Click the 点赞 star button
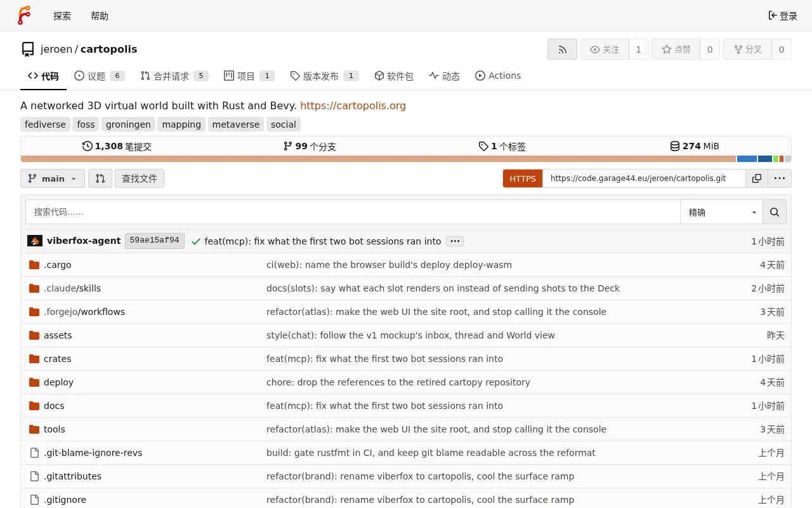The height and width of the screenshot is (508, 812). tap(676, 50)
